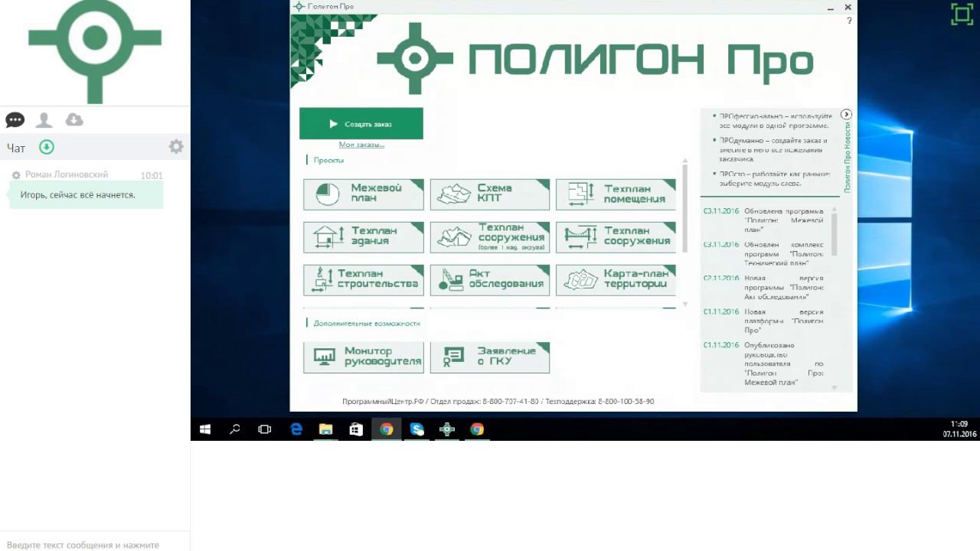The width and height of the screenshot is (980, 551).
Task: Show the participants list icon
Action: (x=44, y=120)
